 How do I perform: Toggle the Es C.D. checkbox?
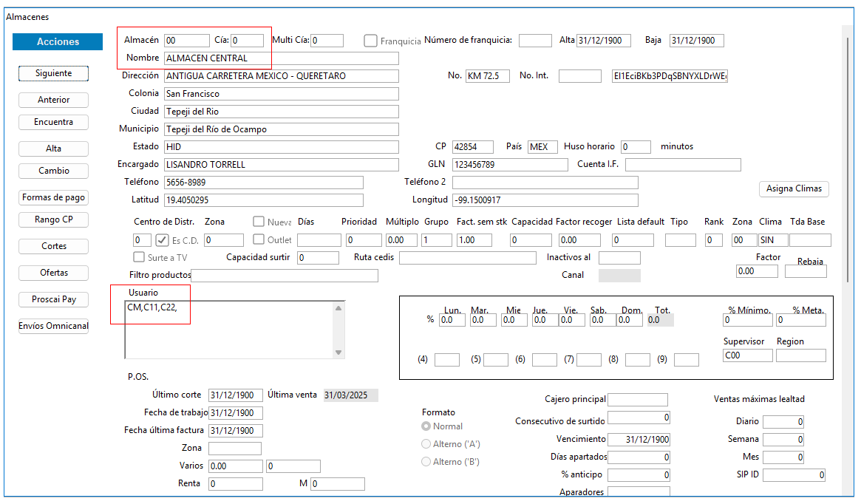coord(162,240)
